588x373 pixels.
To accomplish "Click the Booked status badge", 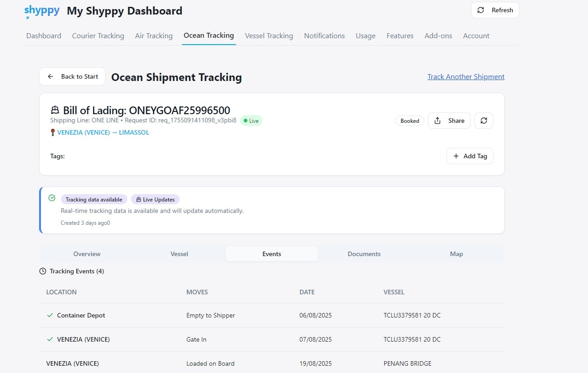I will [x=410, y=121].
